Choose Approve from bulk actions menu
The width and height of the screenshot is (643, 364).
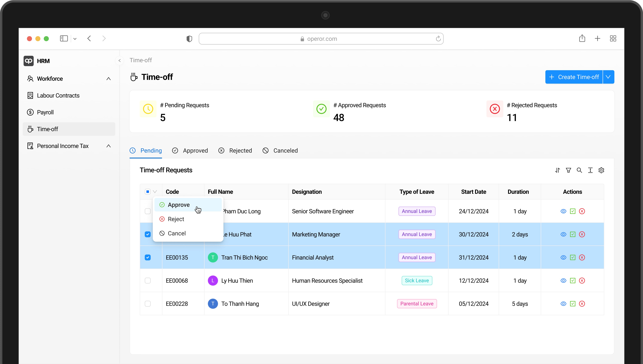[x=188, y=205]
